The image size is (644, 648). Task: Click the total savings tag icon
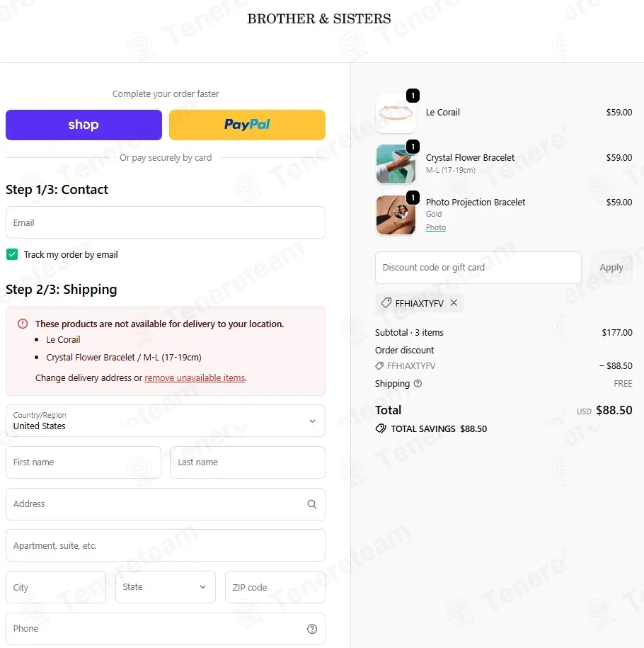click(381, 428)
